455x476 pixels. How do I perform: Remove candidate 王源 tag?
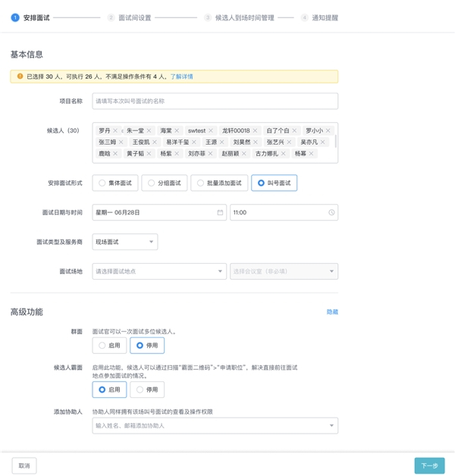tap(221, 142)
